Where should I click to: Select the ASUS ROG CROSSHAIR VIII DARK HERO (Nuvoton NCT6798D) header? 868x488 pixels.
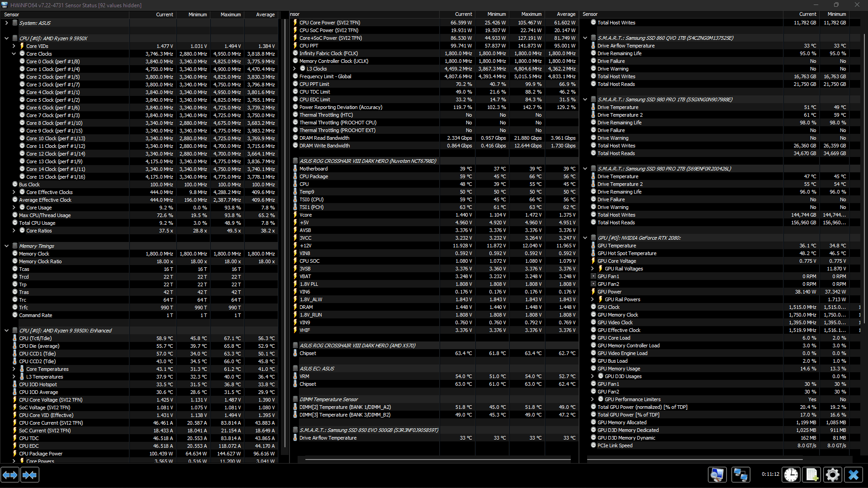[434, 161]
